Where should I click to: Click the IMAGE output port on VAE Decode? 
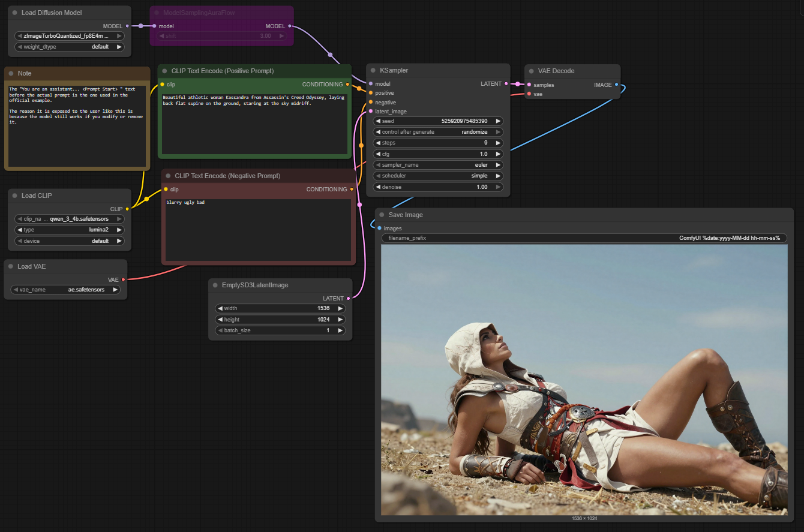pos(617,85)
